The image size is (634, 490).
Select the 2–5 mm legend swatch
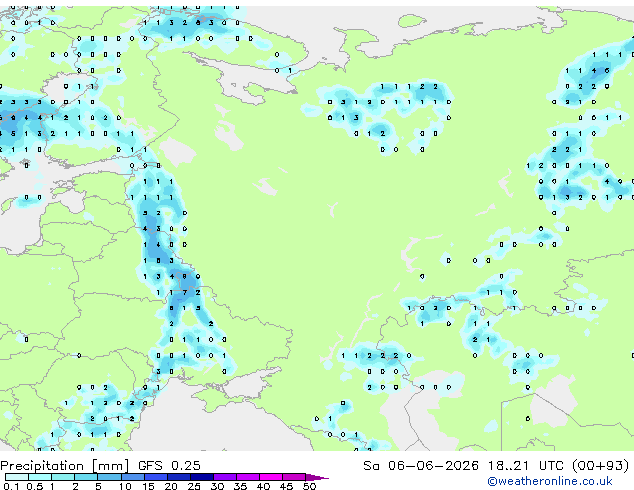pyautogui.click(x=86, y=477)
